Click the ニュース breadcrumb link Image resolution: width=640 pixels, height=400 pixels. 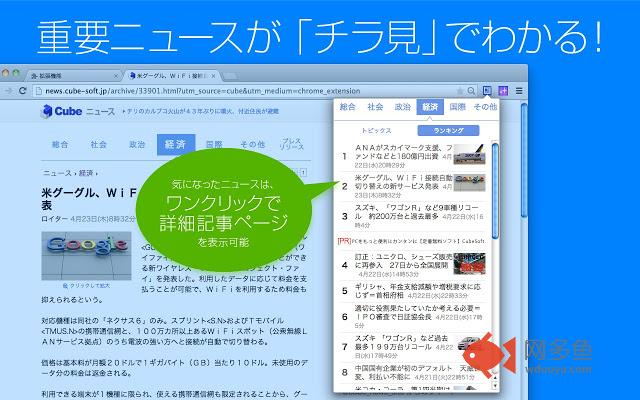(x=58, y=173)
